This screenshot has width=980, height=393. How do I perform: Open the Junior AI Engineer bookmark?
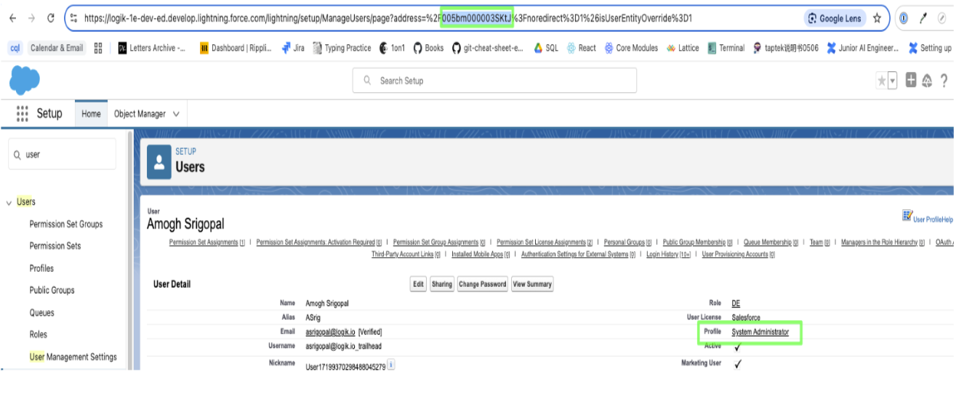point(862,48)
